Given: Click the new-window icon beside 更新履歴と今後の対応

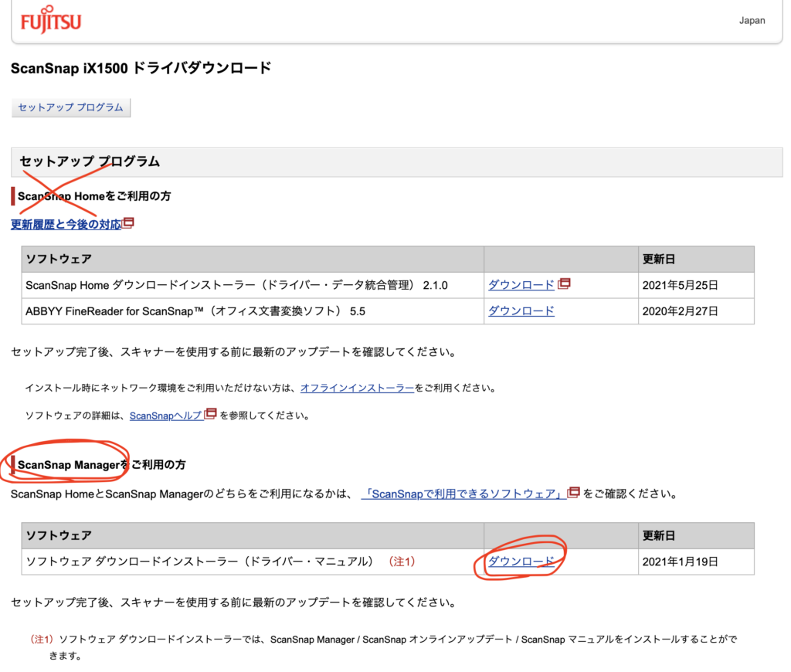Looking at the screenshot, I should pos(128,223).
